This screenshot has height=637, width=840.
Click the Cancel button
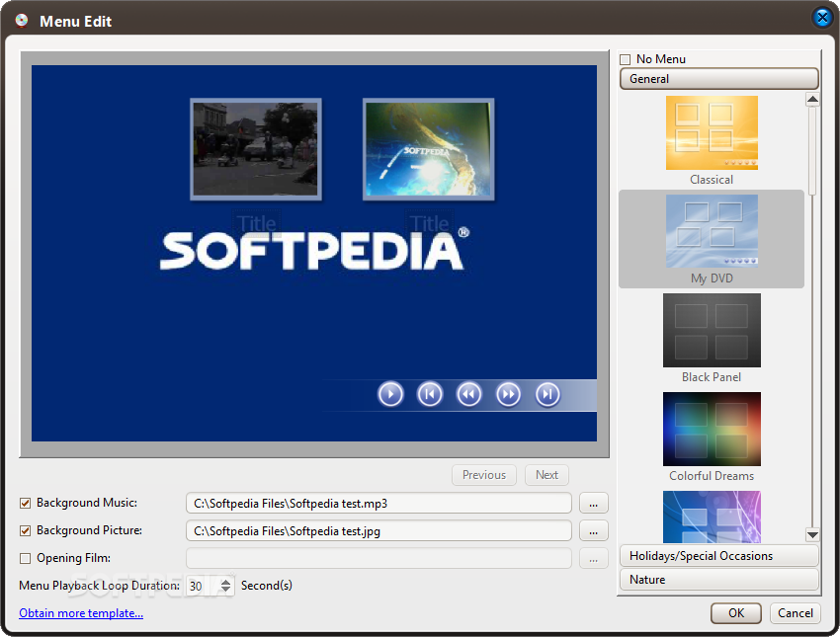pos(795,613)
